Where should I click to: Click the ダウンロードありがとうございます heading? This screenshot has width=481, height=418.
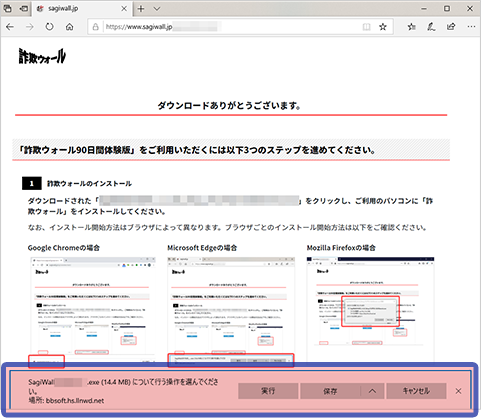coord(229,106)
